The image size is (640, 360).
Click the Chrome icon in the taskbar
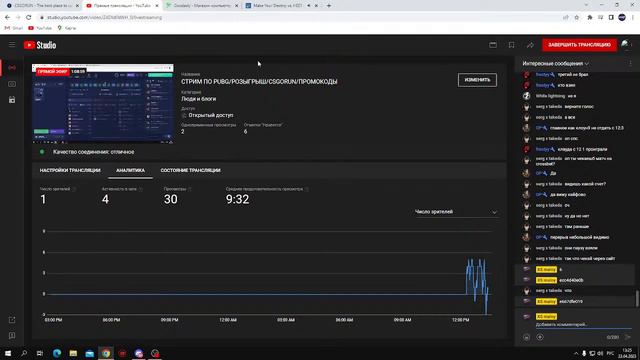(106, 353)
